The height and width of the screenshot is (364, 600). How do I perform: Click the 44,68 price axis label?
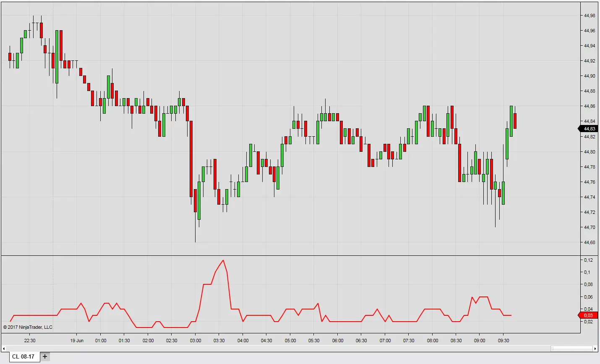(x=590, y=242)
